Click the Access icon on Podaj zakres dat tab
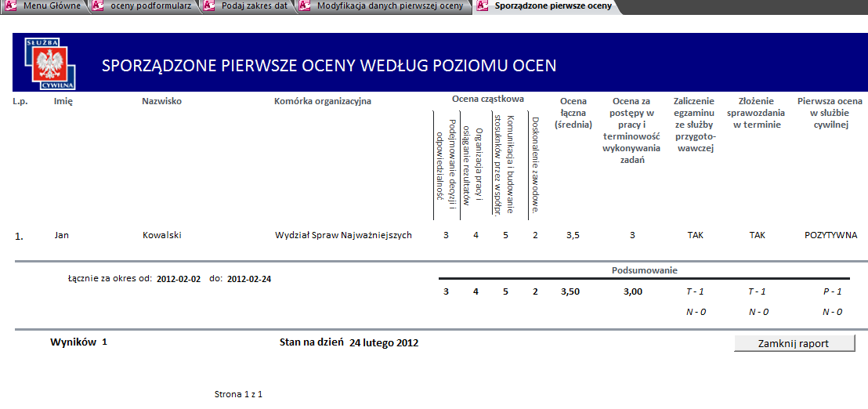 coord(209,6)
